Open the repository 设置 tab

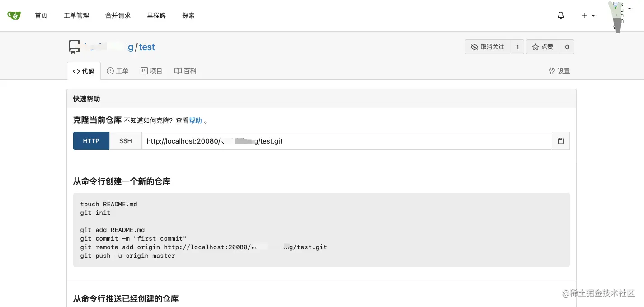tap(559, 71)
